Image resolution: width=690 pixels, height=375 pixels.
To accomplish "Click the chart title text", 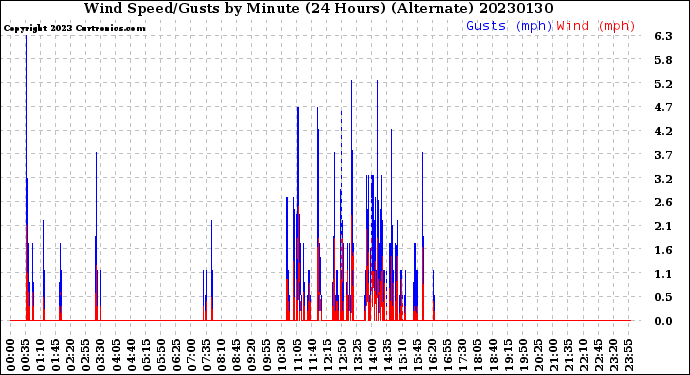I will pos(319,8).
